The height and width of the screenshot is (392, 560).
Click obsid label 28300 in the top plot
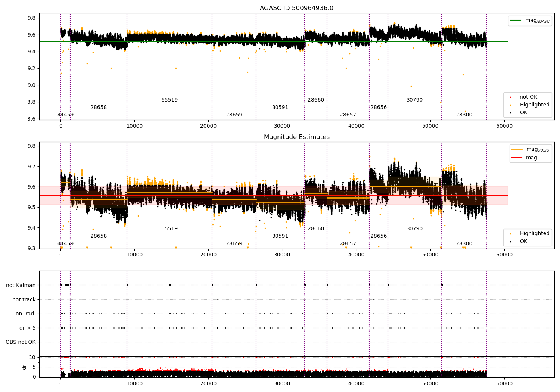click(464, 115)
